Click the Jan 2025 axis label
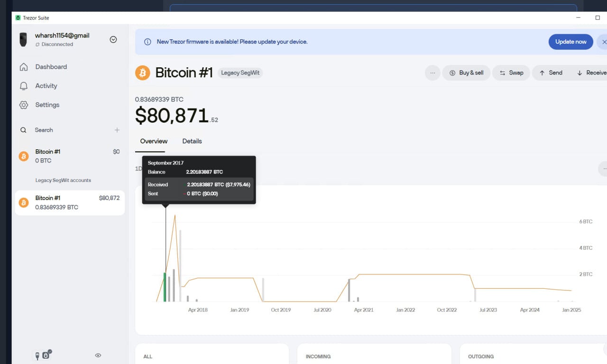 tap(571, 310)
